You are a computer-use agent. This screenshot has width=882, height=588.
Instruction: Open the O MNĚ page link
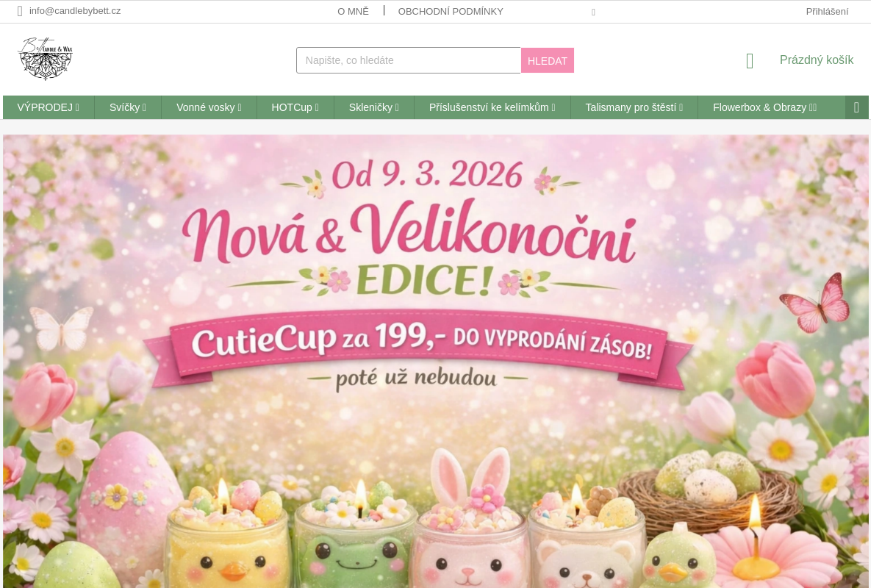click(x=353, y=11)
